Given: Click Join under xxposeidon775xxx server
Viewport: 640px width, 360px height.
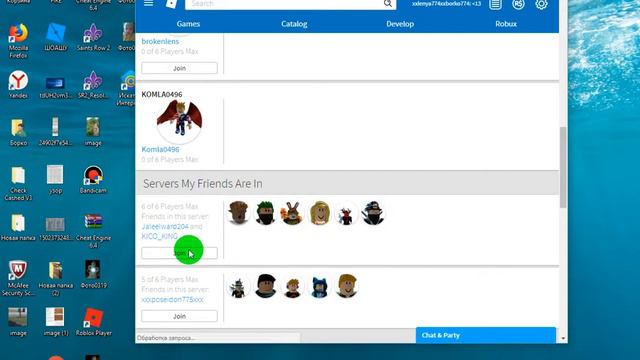Looking at the screenshot, I should pos(179,316).
